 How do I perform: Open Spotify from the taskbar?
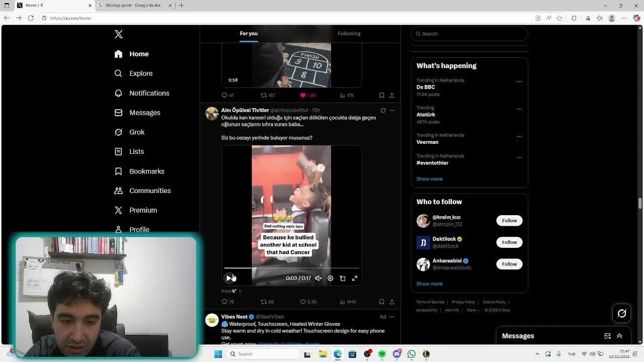pos(382,354)
